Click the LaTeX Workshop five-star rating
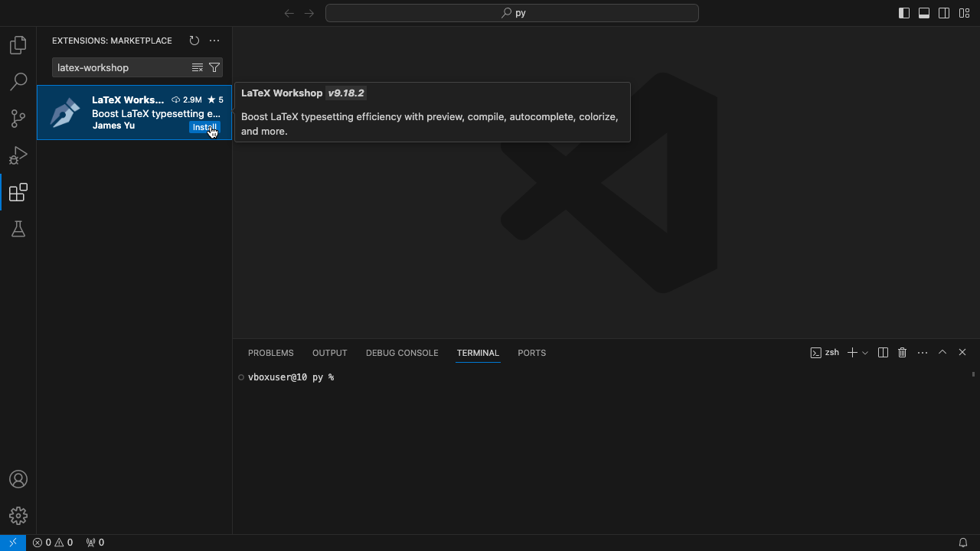The height and width of the screenshot is (551, 980). click(x=215, y=99)
